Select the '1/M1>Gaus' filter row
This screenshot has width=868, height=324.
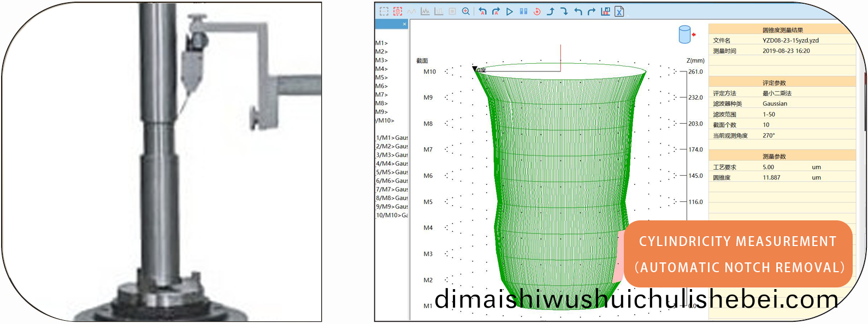click(x=392, y=138)
